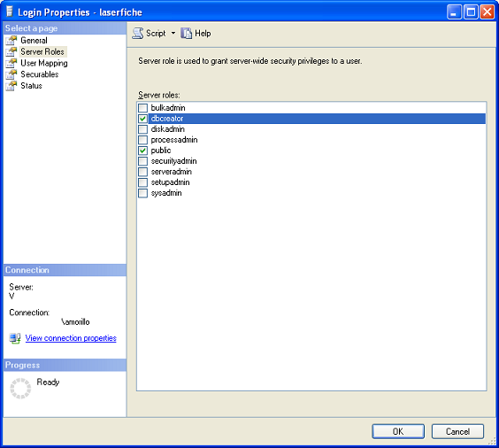Image resolution: width=499 pixels, height=448 pixels.
Task: Click the Script toolbar icon
Action: [138, 34]
